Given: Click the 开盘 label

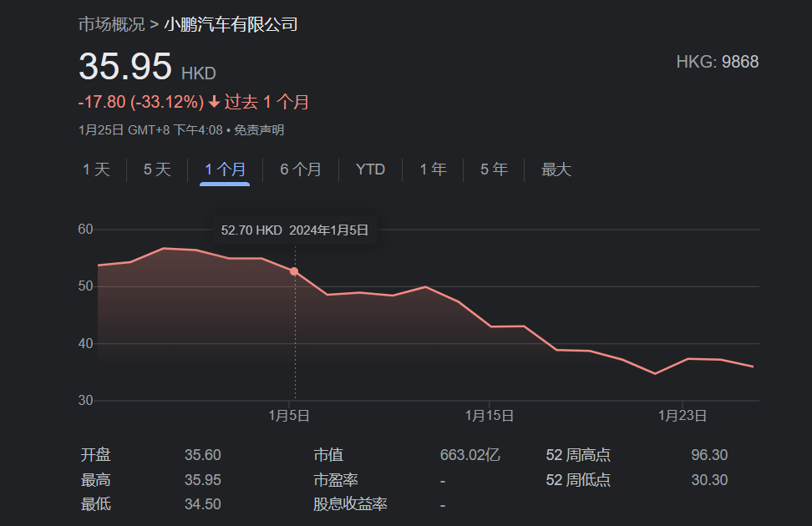Looking at the screenshot, I should pos(96,455).
